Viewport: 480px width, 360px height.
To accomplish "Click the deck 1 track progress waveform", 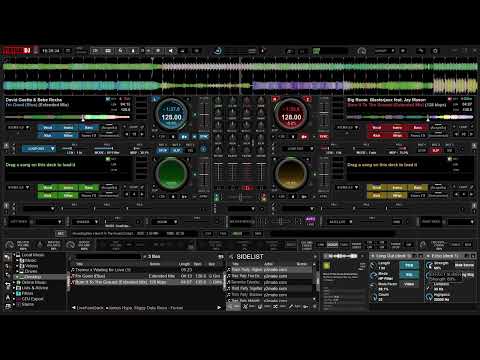I will (67, 117).
